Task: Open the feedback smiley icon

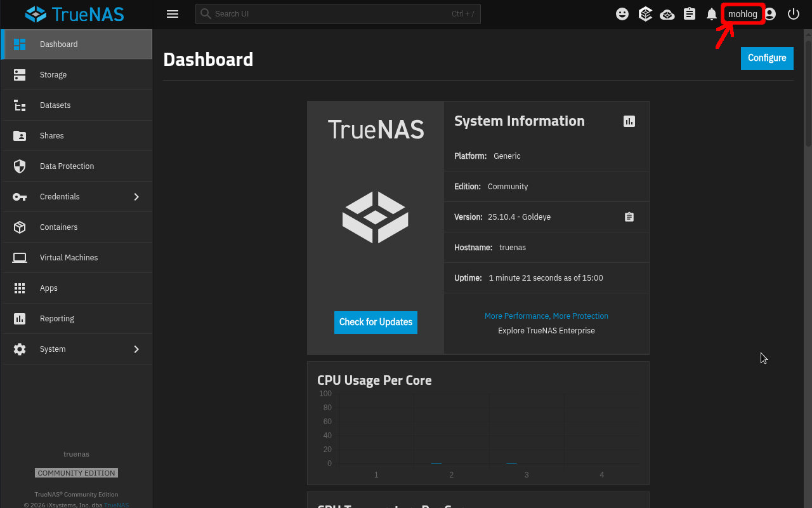Action: [622, 14]
